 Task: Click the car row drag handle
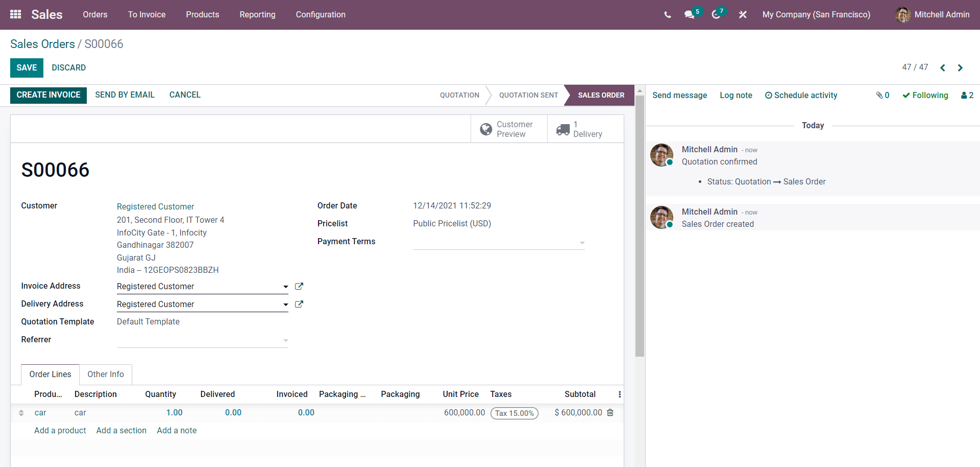point(21,413)
